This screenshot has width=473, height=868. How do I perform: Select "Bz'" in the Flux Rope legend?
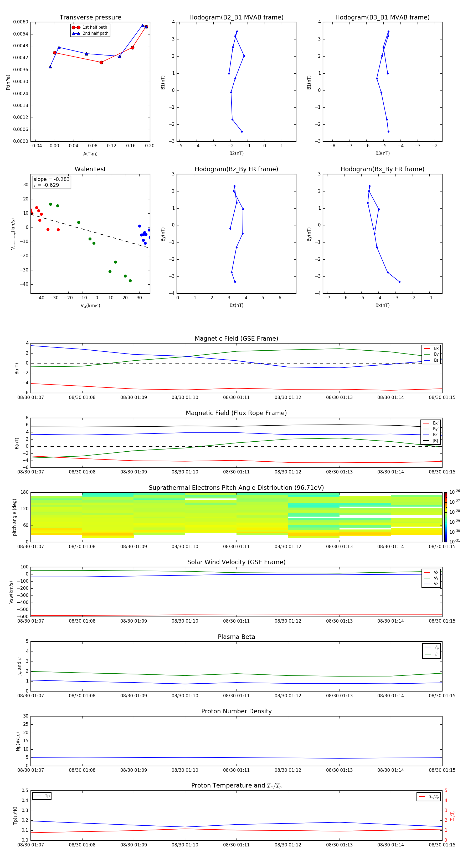point(431,435)
